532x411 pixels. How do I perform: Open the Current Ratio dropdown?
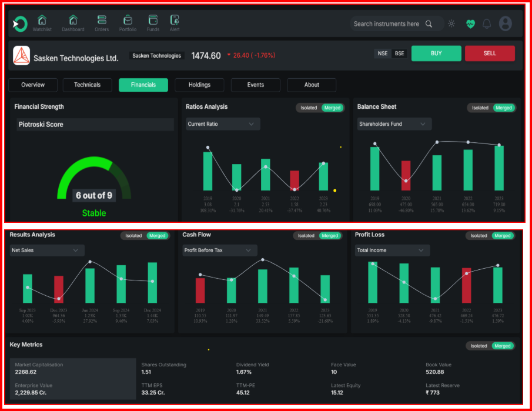point(223,124)
